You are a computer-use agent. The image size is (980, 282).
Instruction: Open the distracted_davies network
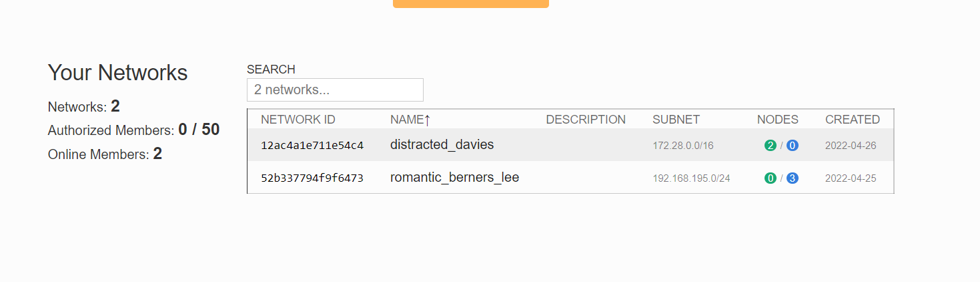pyautogui.click(x=442, y=144)
